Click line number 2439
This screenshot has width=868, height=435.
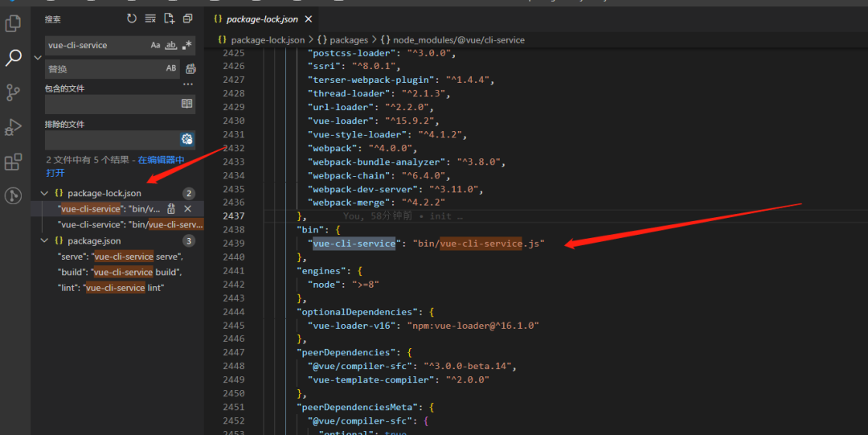click(x=234, y=244)
